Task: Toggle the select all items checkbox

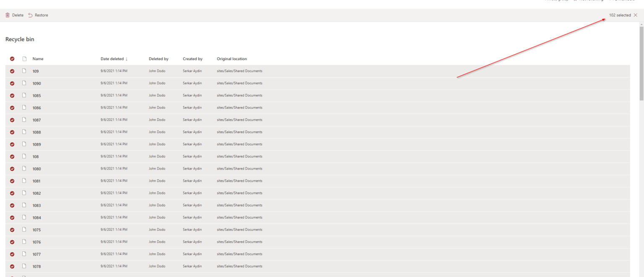Action: [12, 59]
